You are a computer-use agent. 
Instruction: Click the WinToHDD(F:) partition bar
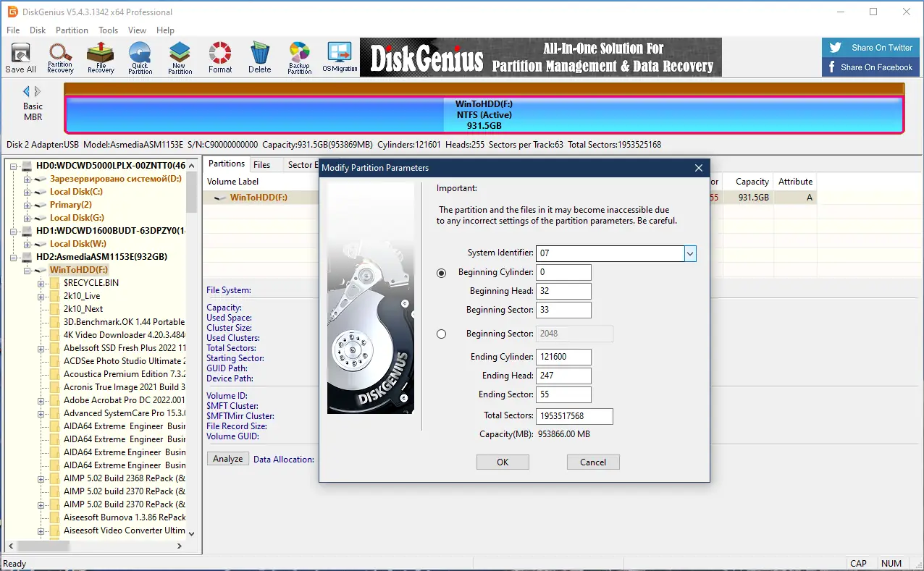point(484,115)
